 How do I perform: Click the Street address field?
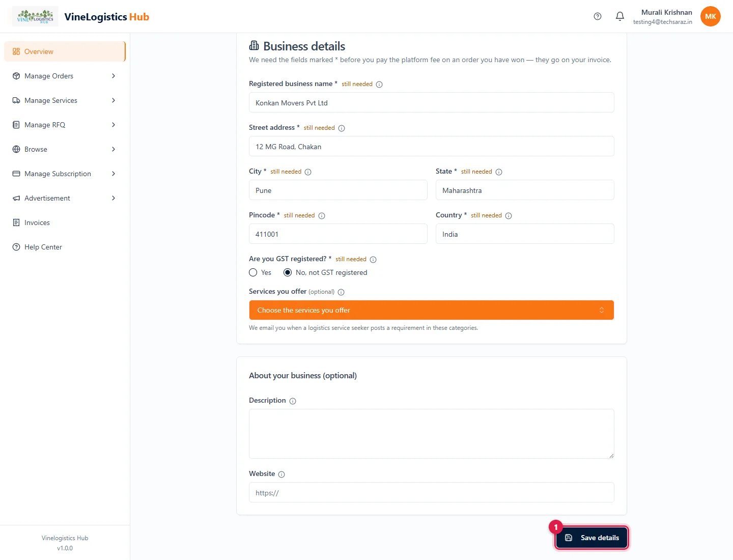(432, 146)
